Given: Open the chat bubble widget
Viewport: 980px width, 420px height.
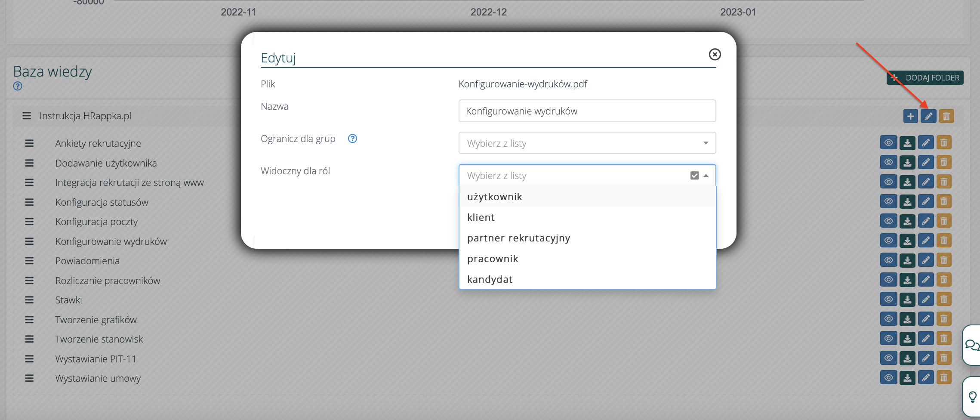Looking at the screenshot, I should point(972,345).
